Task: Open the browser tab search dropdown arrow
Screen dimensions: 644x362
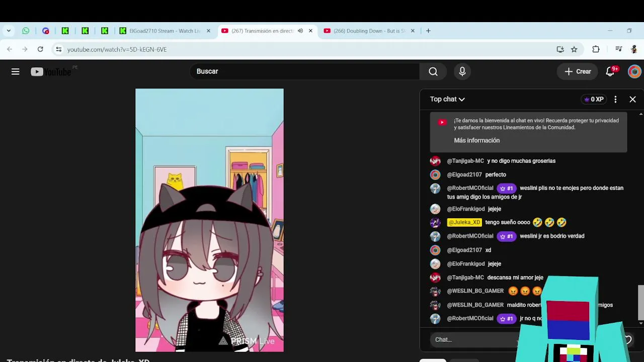Action: [9, 31]
